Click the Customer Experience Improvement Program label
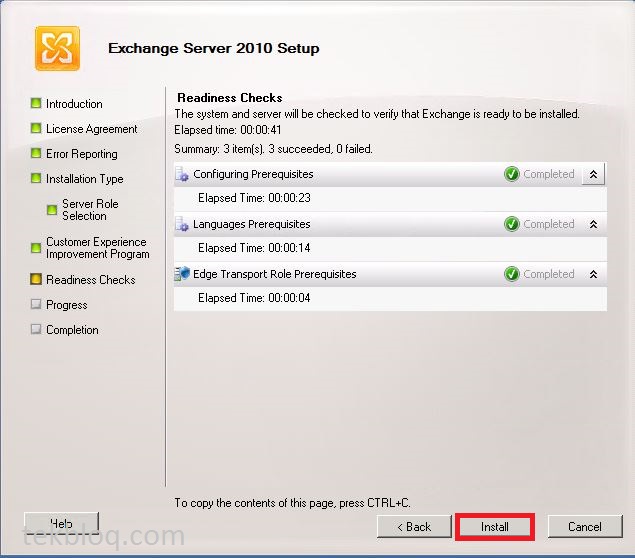Screen dimensions: 635x558 98,248
